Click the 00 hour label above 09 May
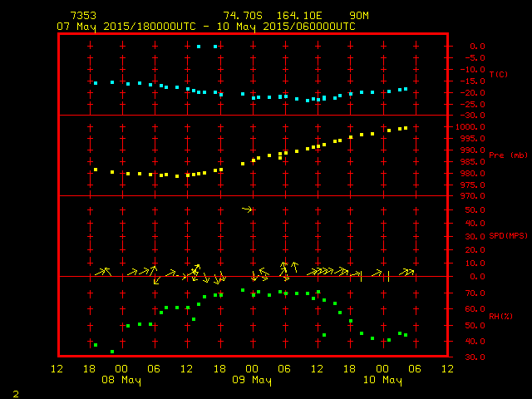Image resolution: width=532 pixels, height=399 pixels. pos(252,369)
